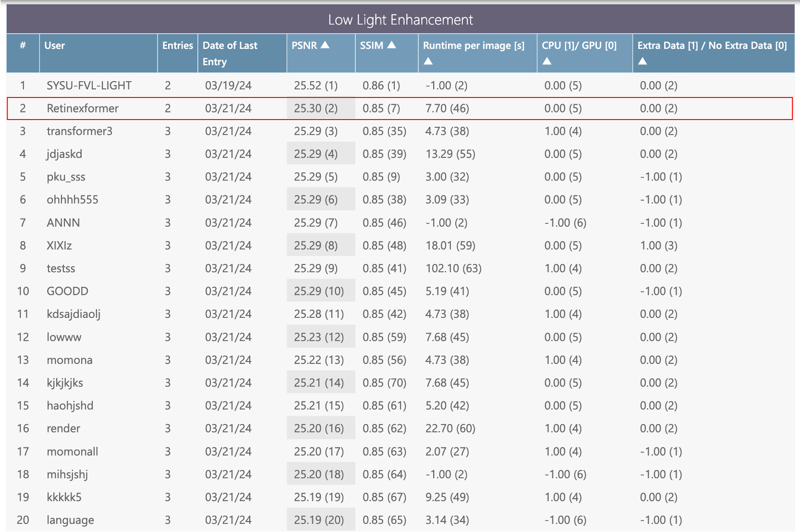
Task: Click runtime value 5.20 (42)
Action: [x=448, y=406]
